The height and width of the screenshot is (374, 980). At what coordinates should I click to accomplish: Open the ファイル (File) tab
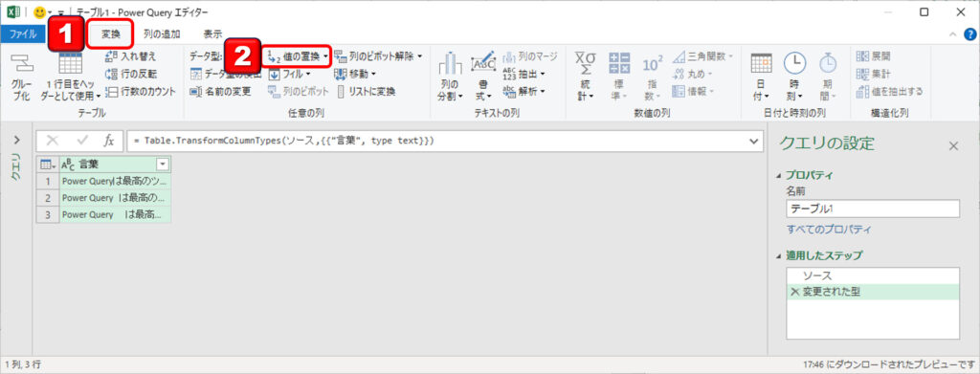point(23,34)
